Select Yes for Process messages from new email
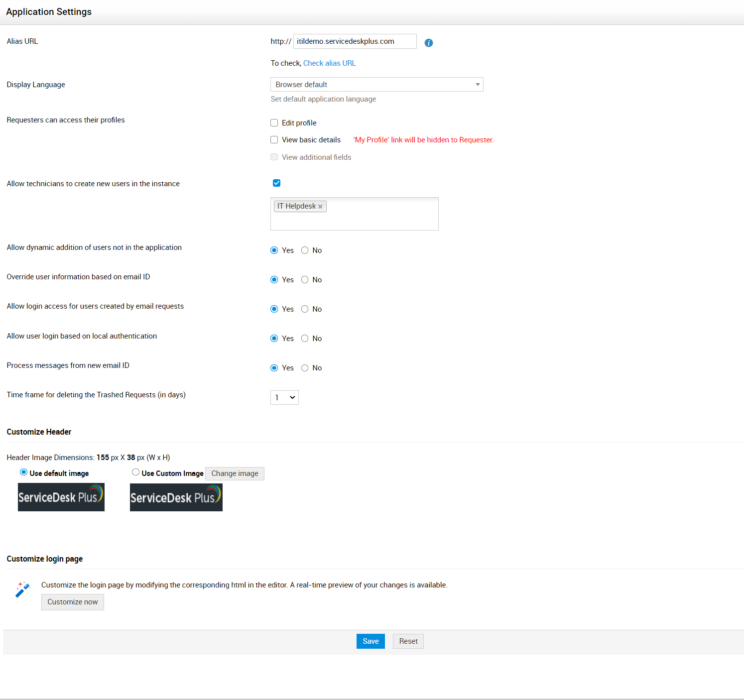Screen dimensions: 744x700 (x=274, y=368)
